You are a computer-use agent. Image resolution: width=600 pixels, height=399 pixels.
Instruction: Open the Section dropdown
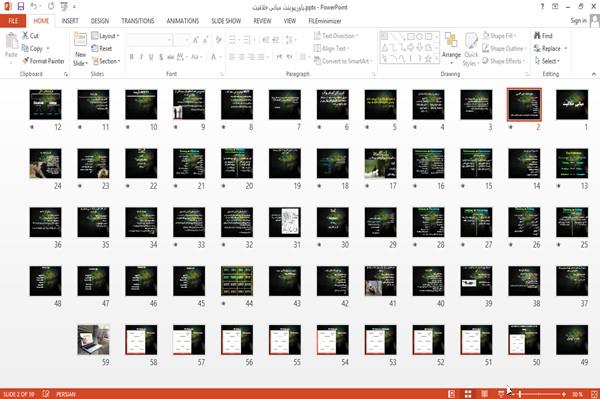(106, 61)
